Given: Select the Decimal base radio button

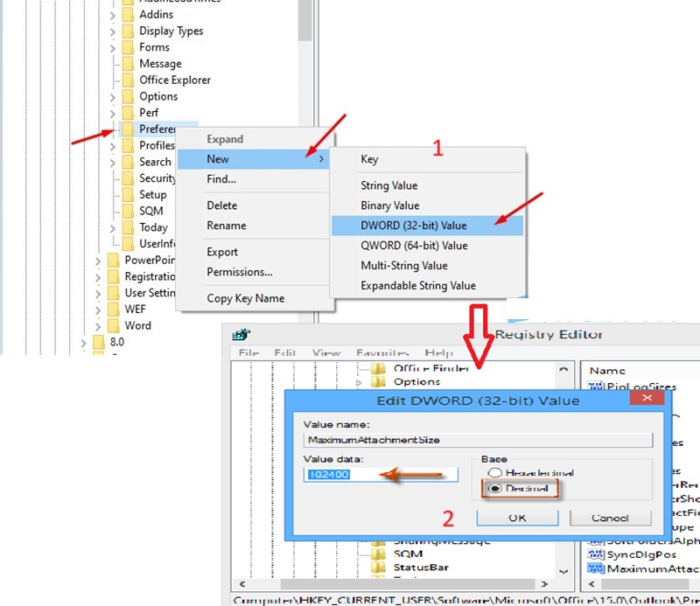Looking at the screenshot, I should (x=494, y=488).
